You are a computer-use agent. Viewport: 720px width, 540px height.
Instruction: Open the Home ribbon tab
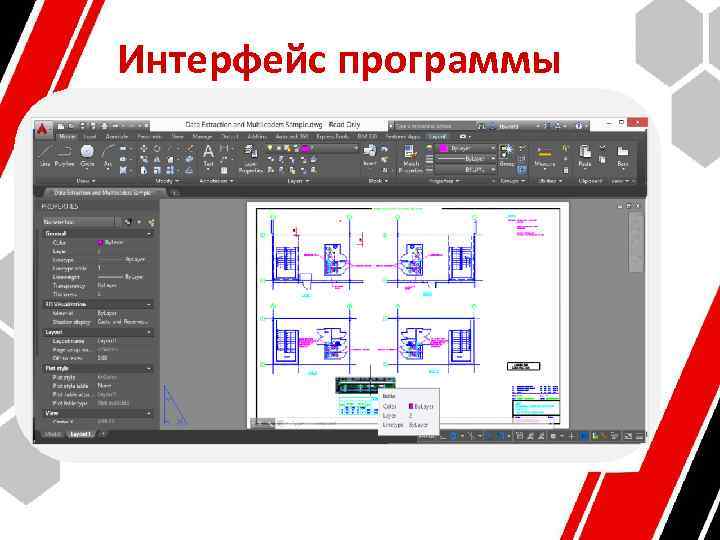point(67,136)
